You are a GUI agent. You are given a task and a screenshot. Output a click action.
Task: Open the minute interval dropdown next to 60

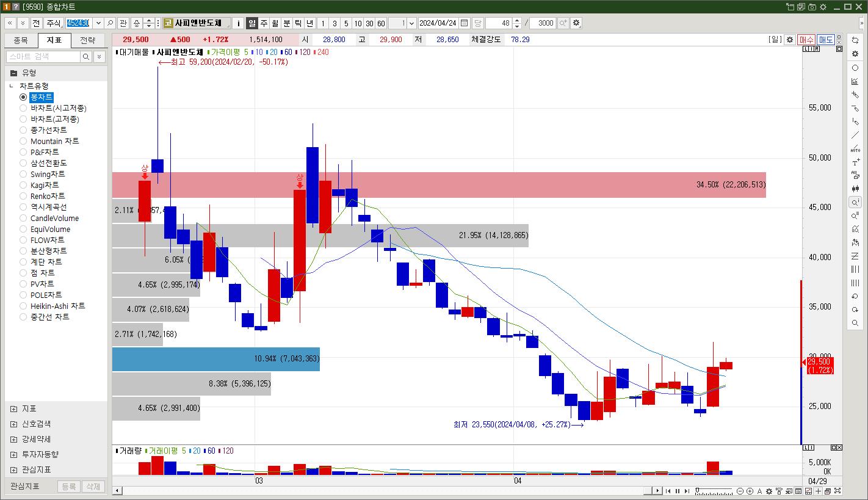pyautogui.click(x=411, y=23)
